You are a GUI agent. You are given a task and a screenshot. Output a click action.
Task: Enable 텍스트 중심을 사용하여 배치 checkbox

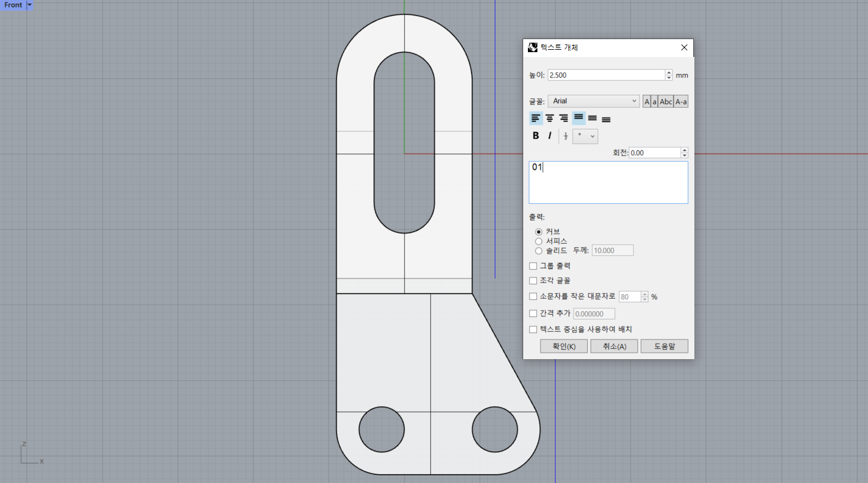(533, 330)
